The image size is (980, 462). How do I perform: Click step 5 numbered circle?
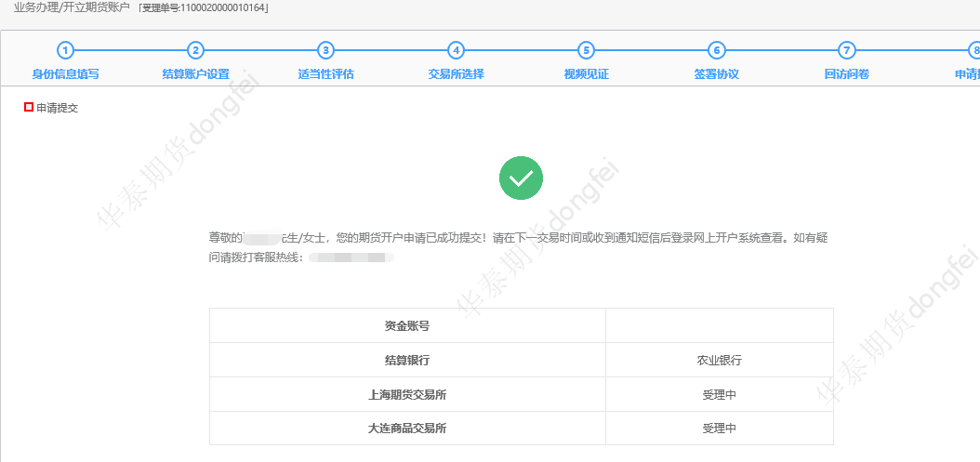point(586,50)
